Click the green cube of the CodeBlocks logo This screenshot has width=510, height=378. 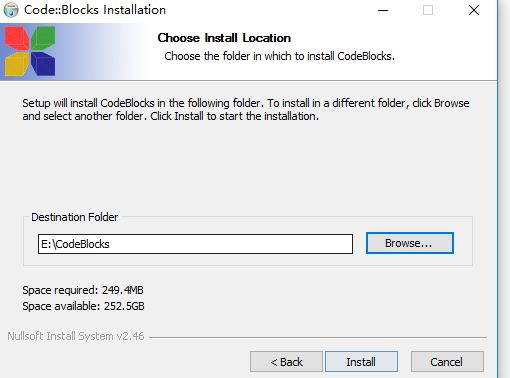tap(43, 38)
